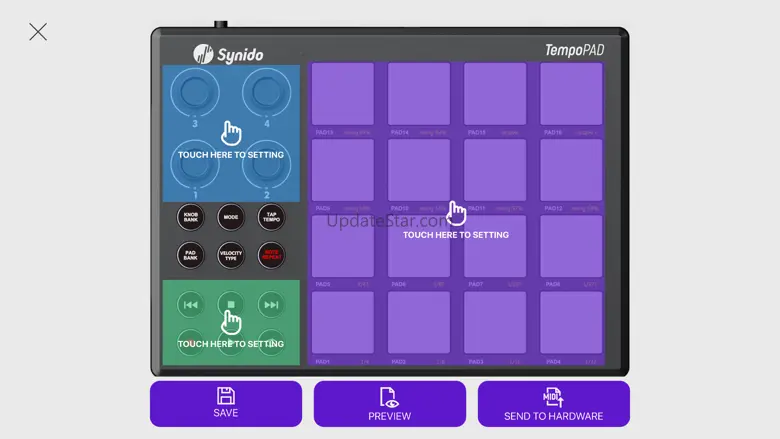Select pad PAD13
780x439 pixels.
(343, 94)
